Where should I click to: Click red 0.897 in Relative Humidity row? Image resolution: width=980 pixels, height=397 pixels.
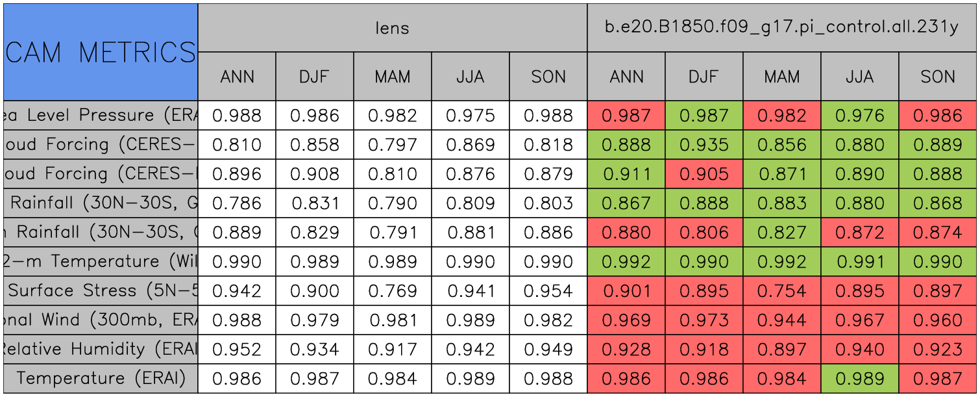pos(781,350)
